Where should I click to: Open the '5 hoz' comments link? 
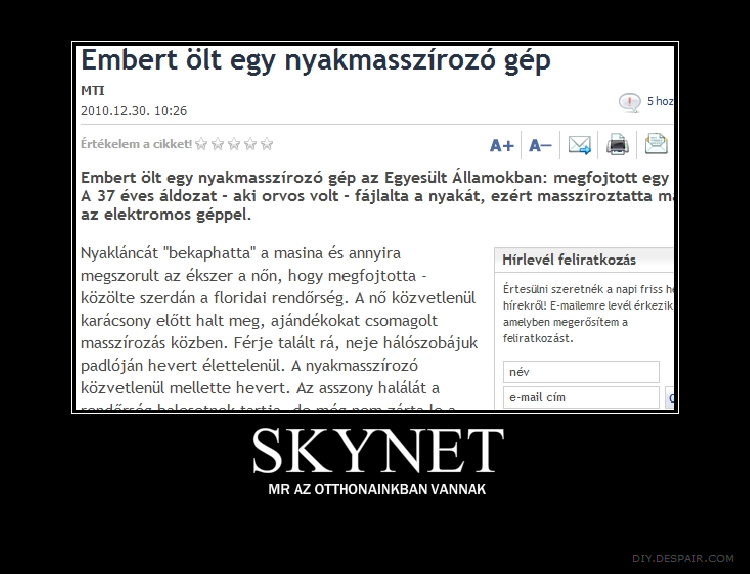click(x=660, y=101)
